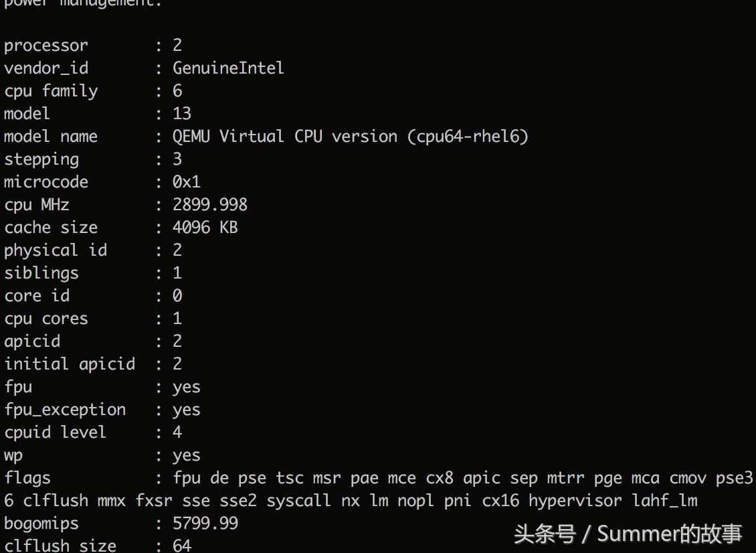Click the siblings label
756x553 pixels.
click(x=41, y=273)
